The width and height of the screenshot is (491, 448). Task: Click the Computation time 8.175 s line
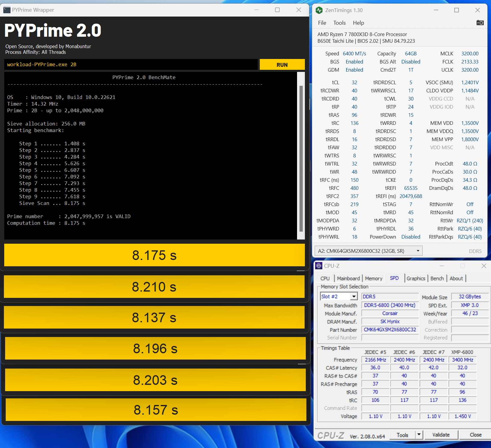click(46, 223)
